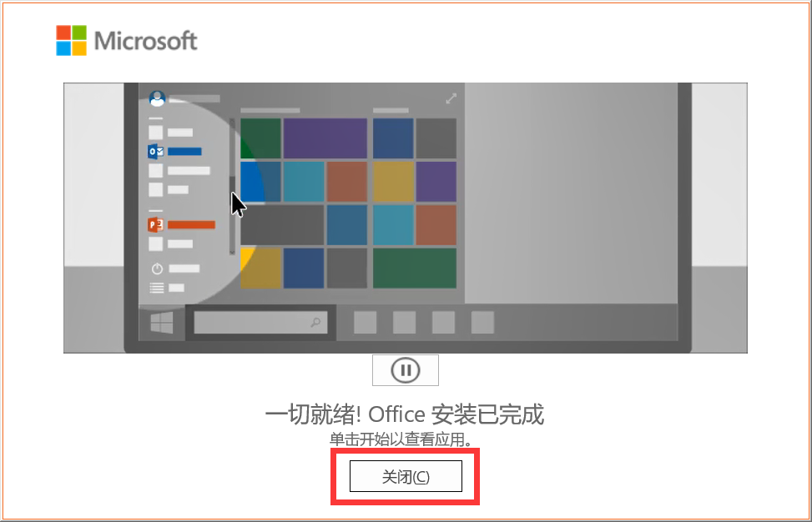The height and width of the screenshot is (522, 812).
Task: Click the last illustrated taskbar app square
Action: (x=482, y=323)
